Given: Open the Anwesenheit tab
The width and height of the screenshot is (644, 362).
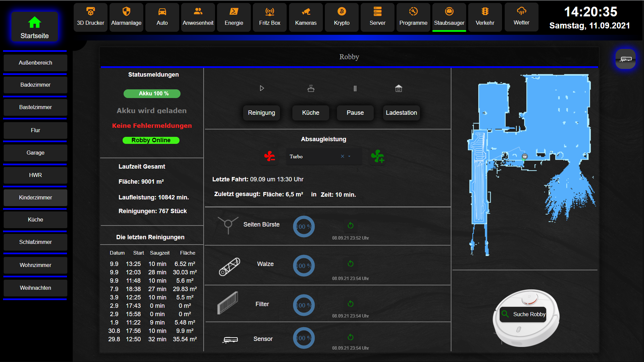Looking at the screenshot, I should point(198,17).
